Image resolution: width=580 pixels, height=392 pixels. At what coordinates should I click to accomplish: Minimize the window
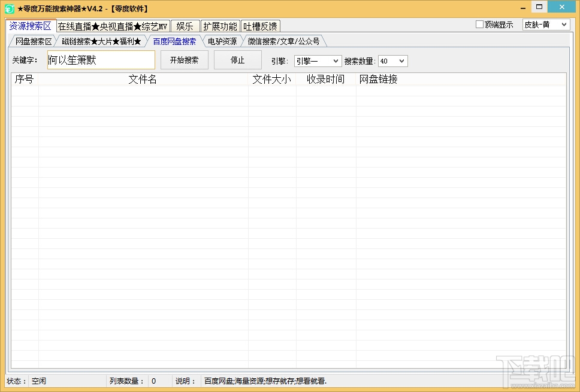pyautogui.click(x=523, y=8)
